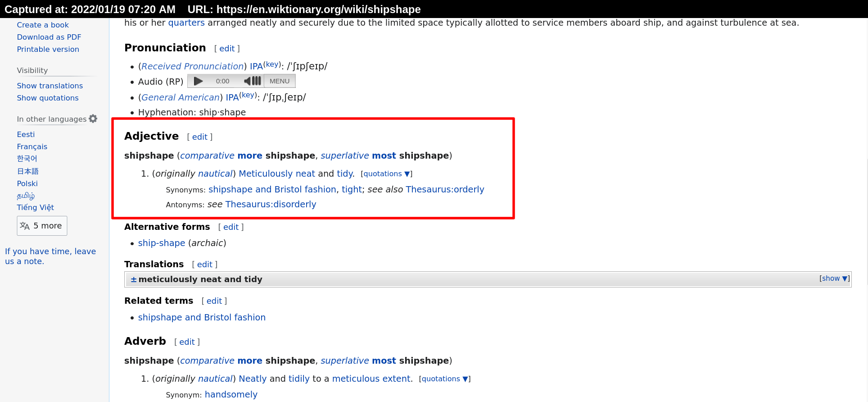Switch to Korean 한국어 version
This screenshot has height=402, width=868.
point(27,159)
